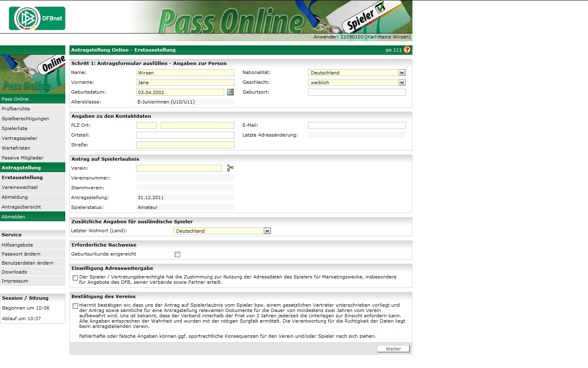Image resolution: width=588 pixels, height=368 pixels.
Task: Open the Nationalität dropdown
Action: (357, 73)
